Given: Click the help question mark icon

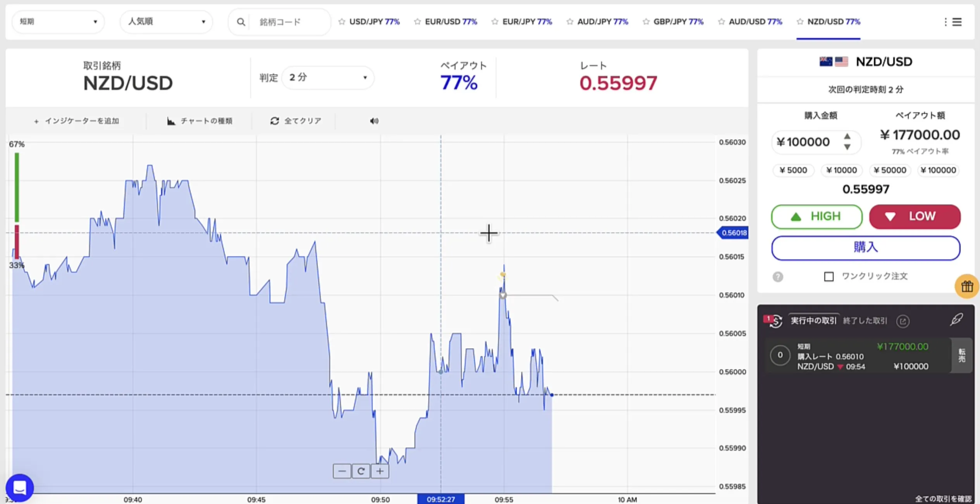Looking at the screenshot, I should click(x=777, y=277).
